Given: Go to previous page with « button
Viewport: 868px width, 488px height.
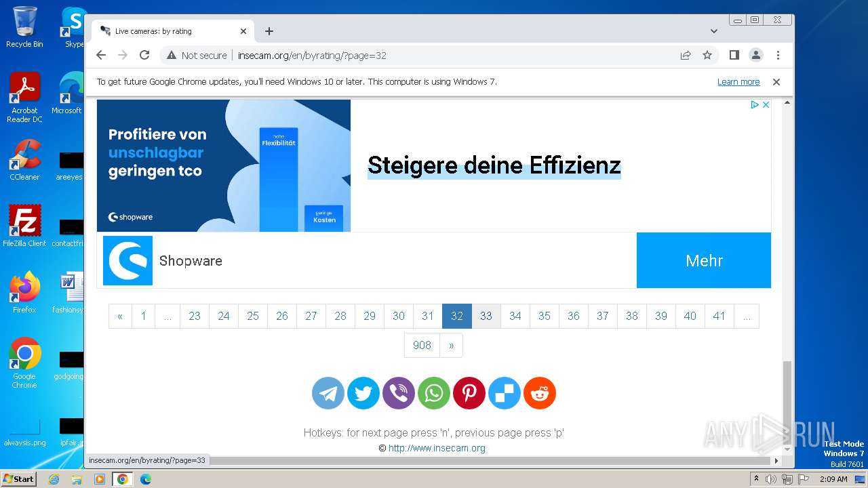Looking at the screenshot, I should [120, 316].
